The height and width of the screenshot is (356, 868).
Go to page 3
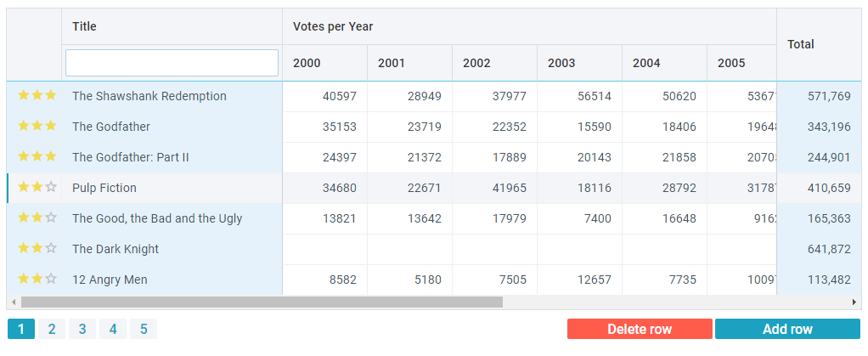pyautogui.click(x=82, y=329)
